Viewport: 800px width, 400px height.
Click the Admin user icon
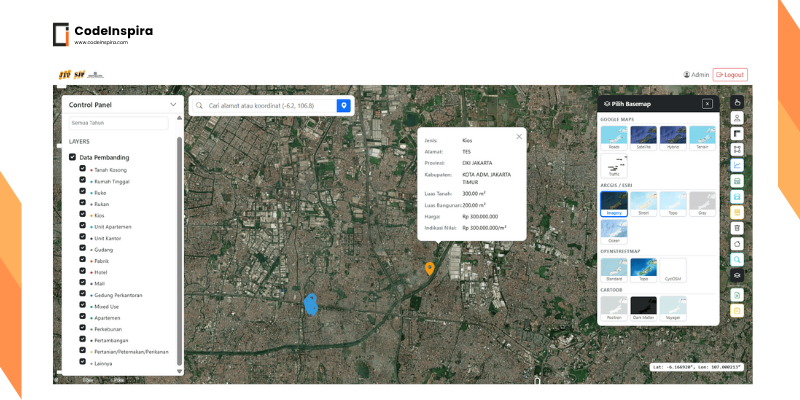click(x=687, y=74)
